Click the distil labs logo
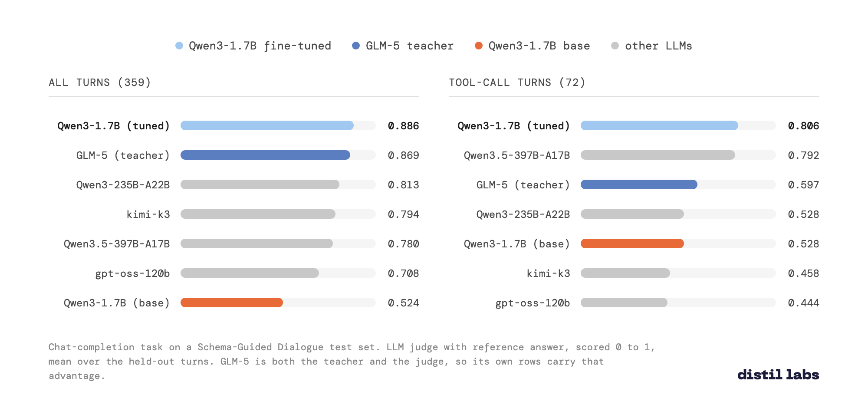Viewport: 868px width, 408px height. click(778, 374)
